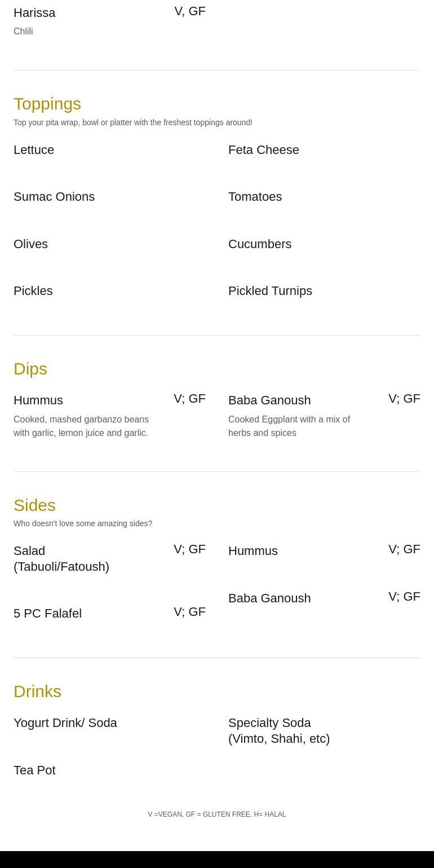Choose the Feta Cheese topping
Screen dimensions: 434x868
point(263,150)
